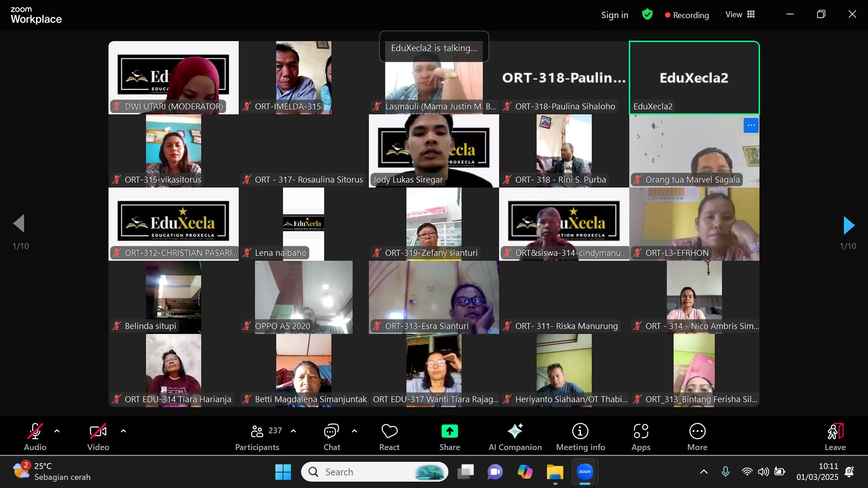Click ORT - 317- Rosaulina Sitorus label

pos(309,180)
